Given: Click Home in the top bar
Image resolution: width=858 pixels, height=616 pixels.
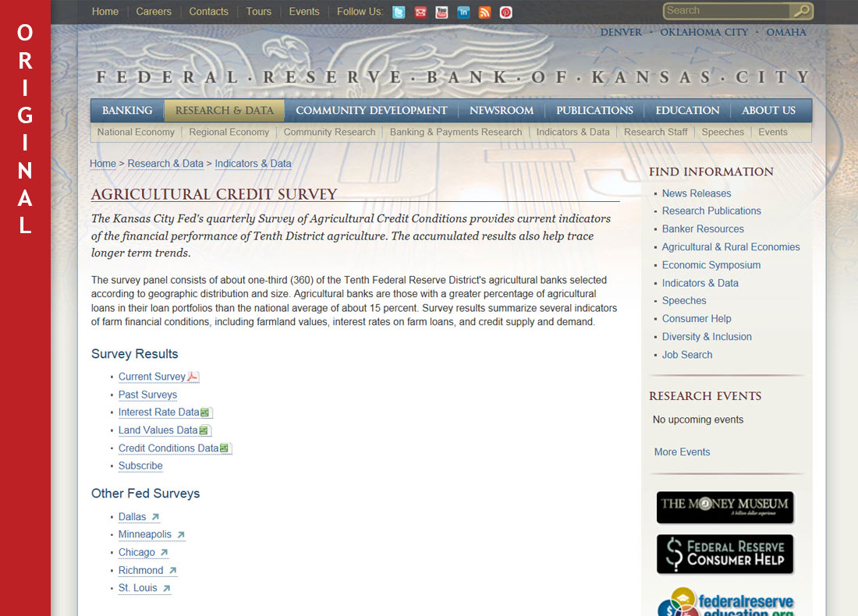Looking at the screenshot, I should click(105, 12).
